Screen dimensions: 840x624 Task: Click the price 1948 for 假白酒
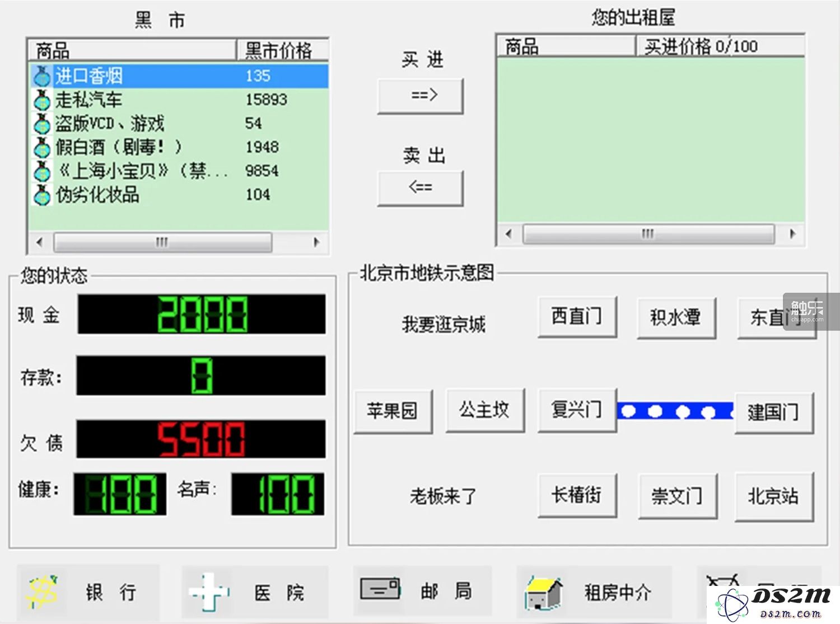tap(262, 148)
